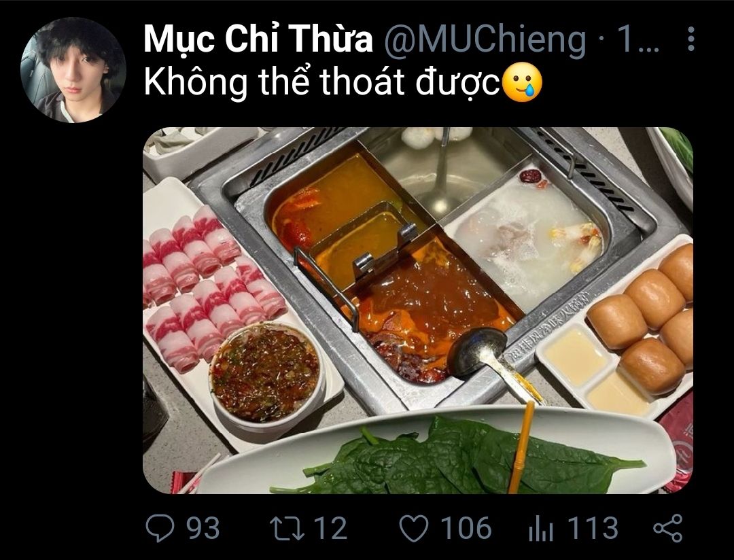
Task: Open the reply comment icon
Action: coord(160,528)
